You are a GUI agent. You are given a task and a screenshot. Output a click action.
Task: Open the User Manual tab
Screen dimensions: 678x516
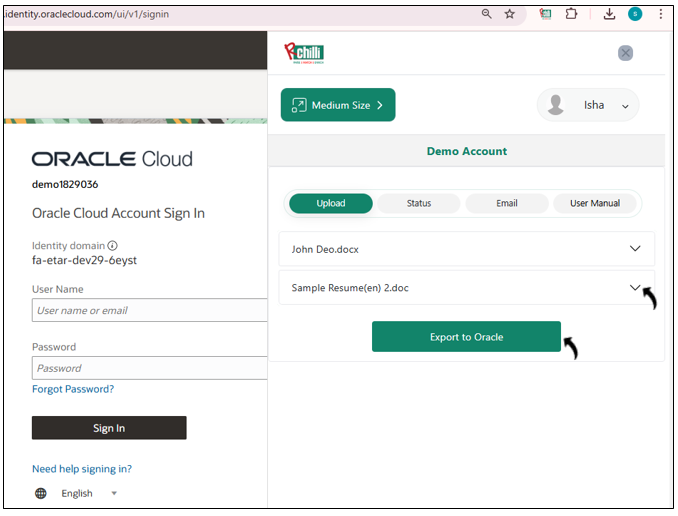pos(594,203)
